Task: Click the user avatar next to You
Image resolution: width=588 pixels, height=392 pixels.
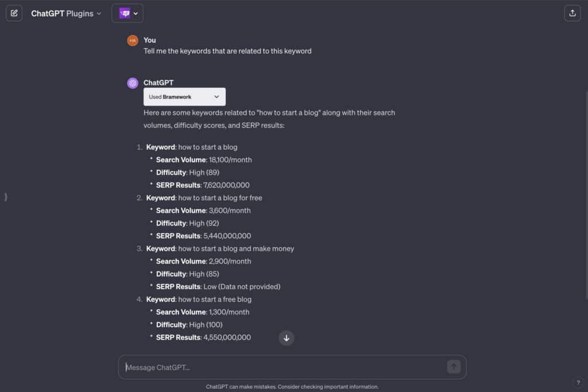Action: pos(133,41)
